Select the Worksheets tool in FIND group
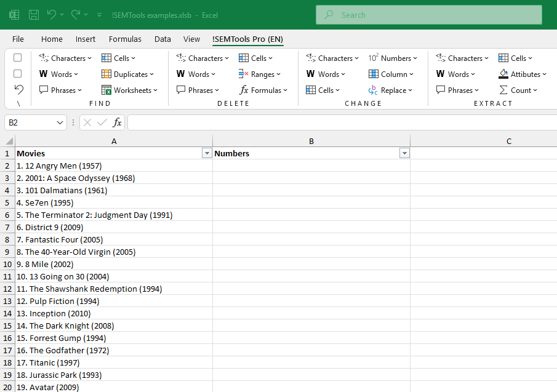Image resolution: width=557 pixels, height=392 pixels. [x=130, y=90]
